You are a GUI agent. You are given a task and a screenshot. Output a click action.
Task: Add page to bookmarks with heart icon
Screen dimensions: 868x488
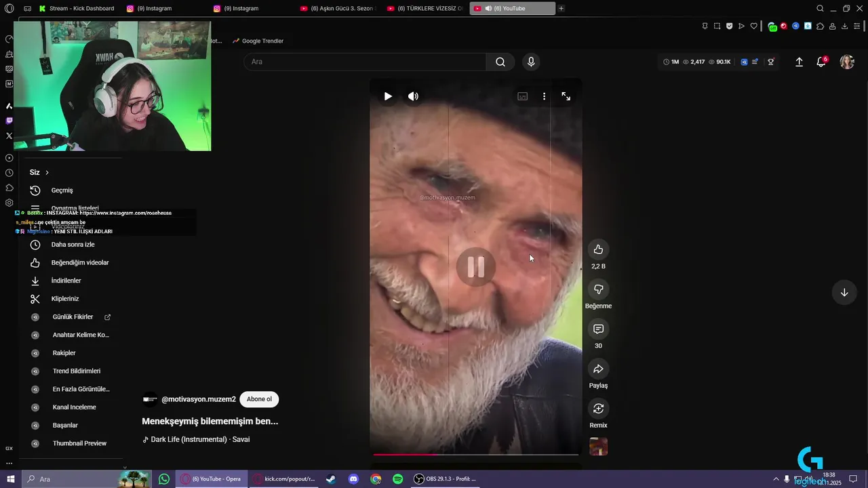tap(753, 26)
